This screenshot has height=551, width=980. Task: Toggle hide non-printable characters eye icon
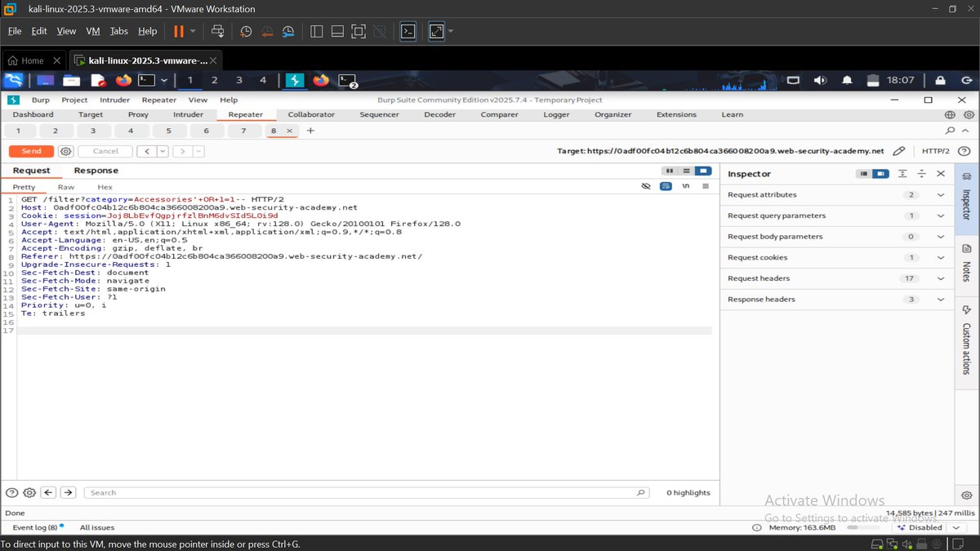(646, 187)
